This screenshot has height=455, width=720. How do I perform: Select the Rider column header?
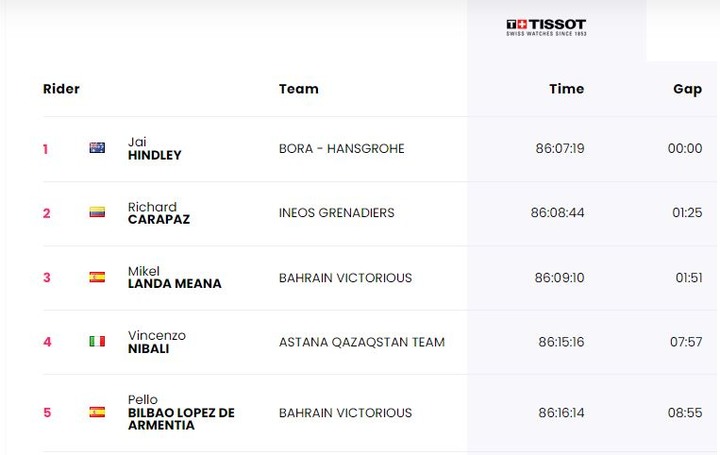(61, 89)
